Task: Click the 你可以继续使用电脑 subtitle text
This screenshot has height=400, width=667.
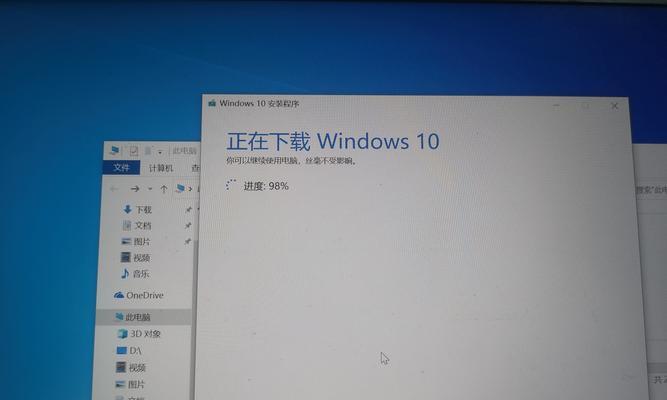Action: tap(291, 161)
